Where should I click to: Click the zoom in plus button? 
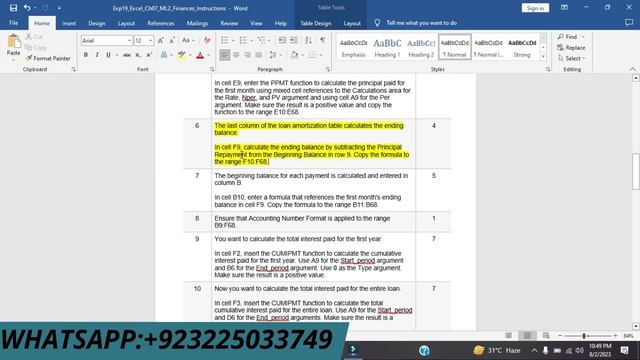point(615,336)
